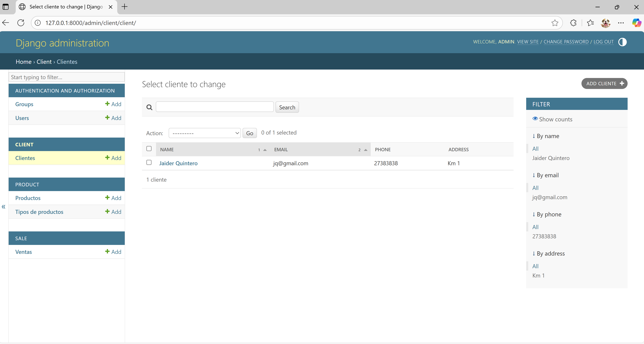The image size is (644, 344).
Task: Click the magnifying glass search icon
Action: click(x=149, y=107)
